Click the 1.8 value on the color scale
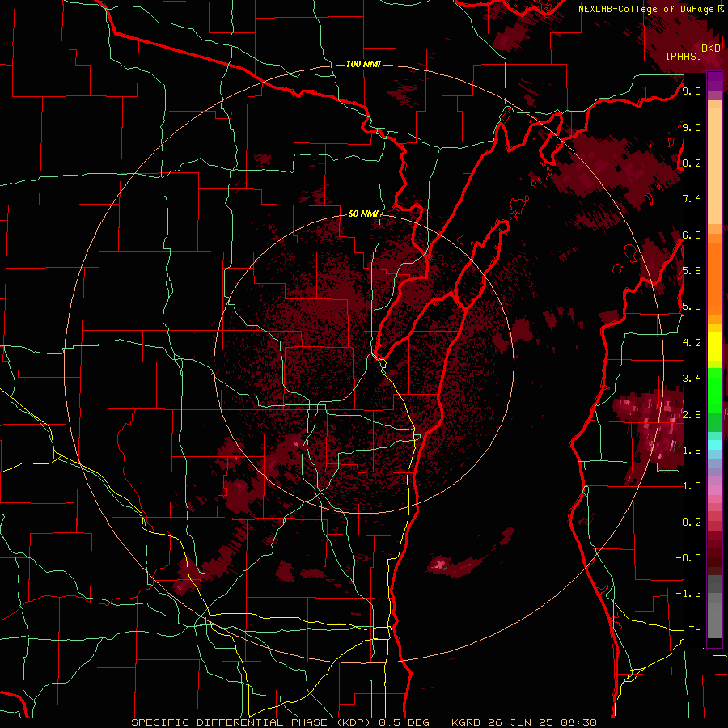 [692, 450]
